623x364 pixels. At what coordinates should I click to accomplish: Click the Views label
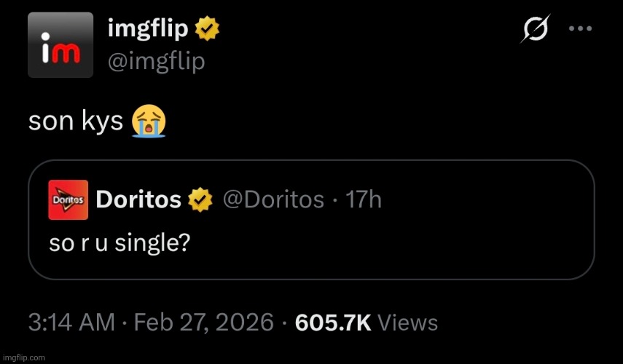[409, 322]
